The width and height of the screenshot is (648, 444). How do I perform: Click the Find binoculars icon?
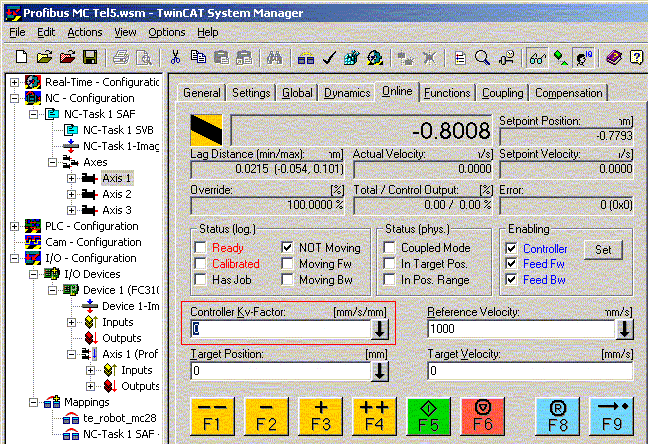(x=274, y=57)
